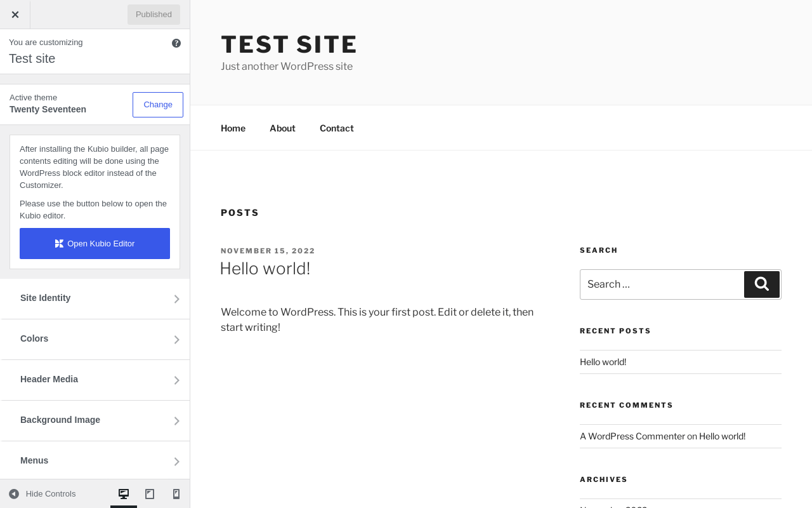Open the Background Image section
Image resolution: width=812 pixels, height=508 pixels.
pyautogui.click(x=95, y=420)
